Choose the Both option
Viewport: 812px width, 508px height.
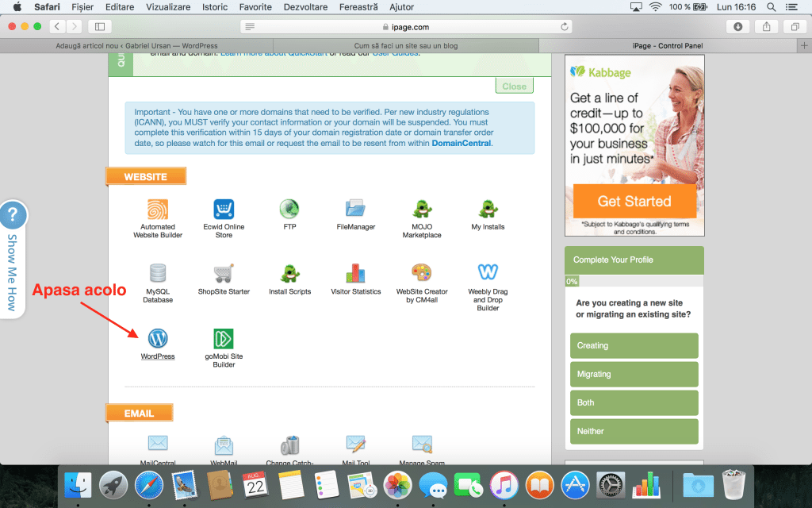(634, 402)
